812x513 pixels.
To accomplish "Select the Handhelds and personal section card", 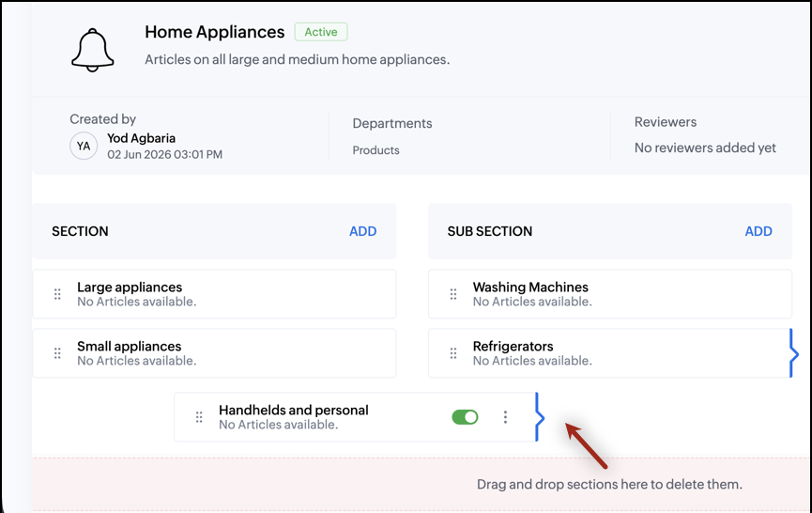I will click(355, 417).
